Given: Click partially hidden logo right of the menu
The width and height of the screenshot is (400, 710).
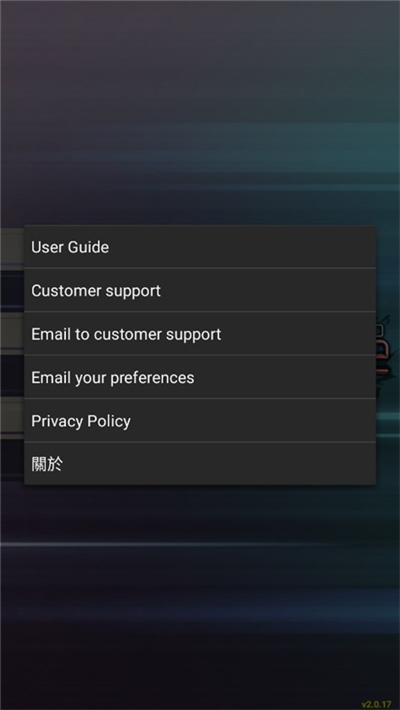Looking at the screenshot, I should (383, 349).
